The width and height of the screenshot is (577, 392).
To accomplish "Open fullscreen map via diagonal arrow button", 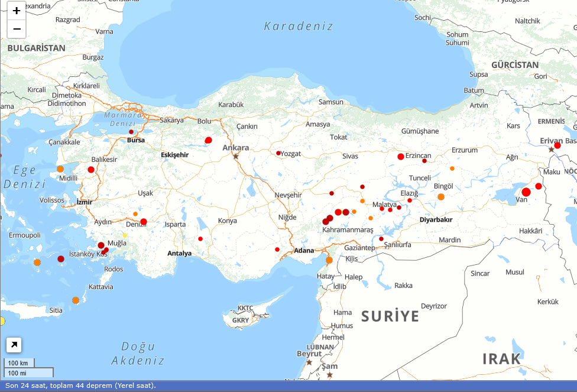I will coord(14,345).
